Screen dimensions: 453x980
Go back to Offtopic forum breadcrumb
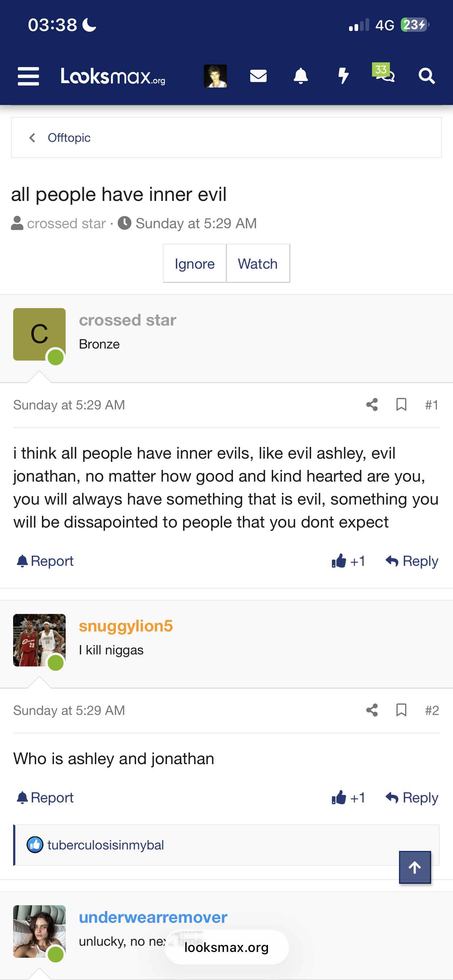tap(69, 138)
